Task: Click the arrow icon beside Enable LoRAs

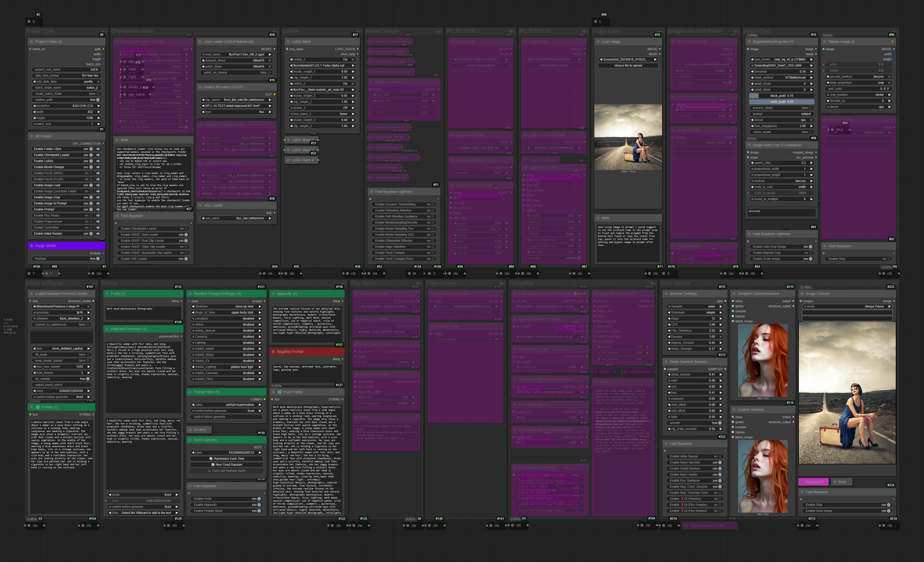Action: 98,161
